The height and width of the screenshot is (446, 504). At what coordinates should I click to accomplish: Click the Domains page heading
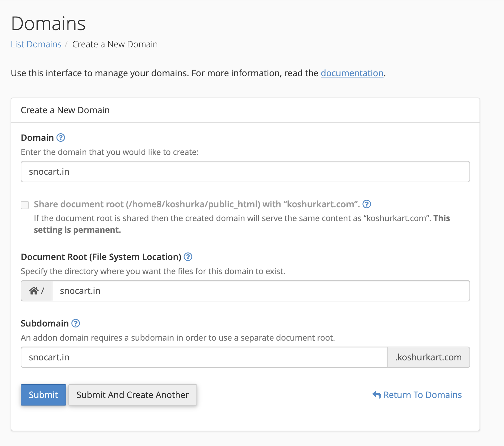tap(48, 24)
